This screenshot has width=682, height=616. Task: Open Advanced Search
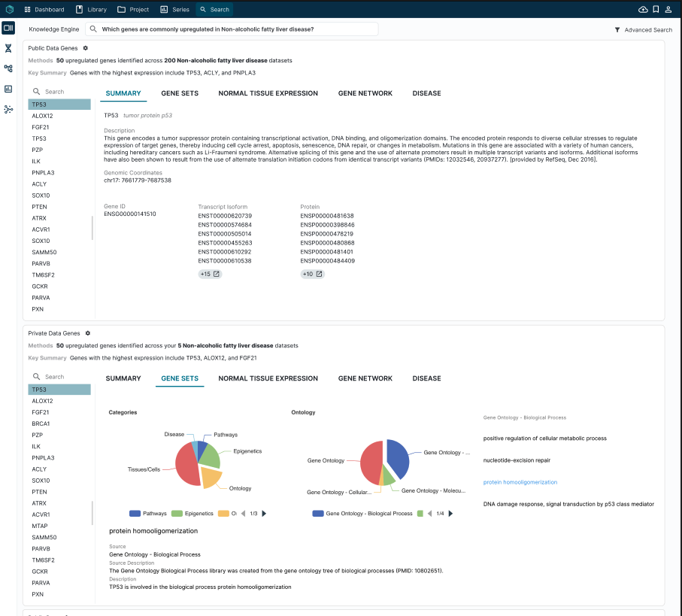click(x=644, y=29)
